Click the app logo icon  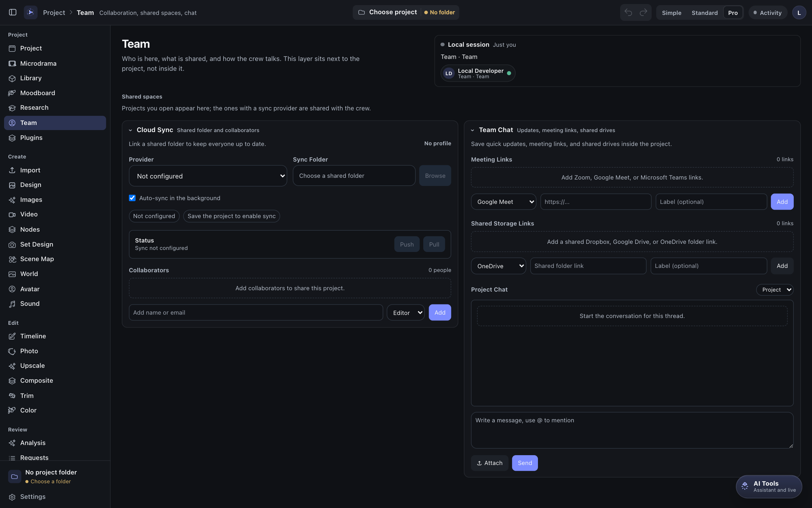tap(30, 13)
